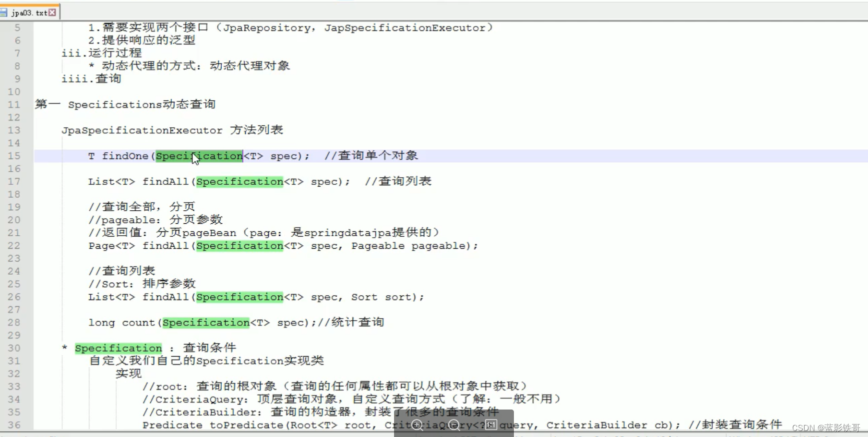Image resolution: width=868 pixels, height=437 pixels.
Task: Click 'Sort sort);' on line 26
Action: tap(388, 297)
